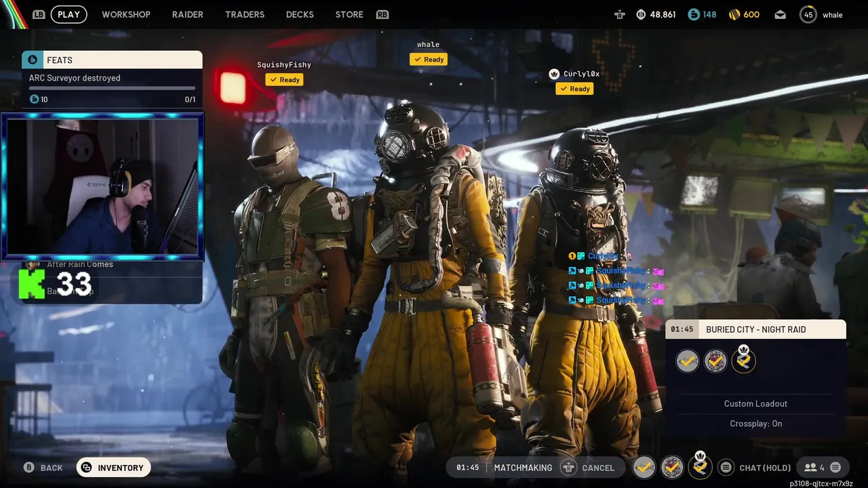Click the first Curlyl0x chat message line
Viewport: 868px width, 488px height.
point(600,256)
